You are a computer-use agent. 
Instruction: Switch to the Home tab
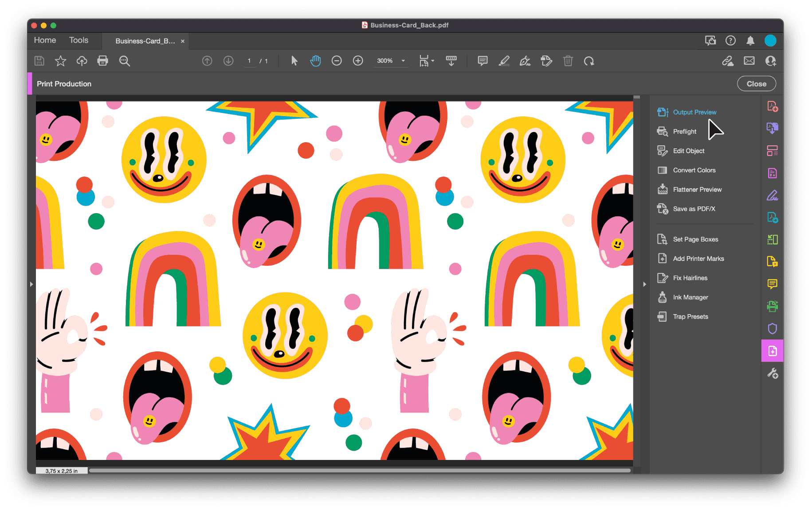pos(45,40)
